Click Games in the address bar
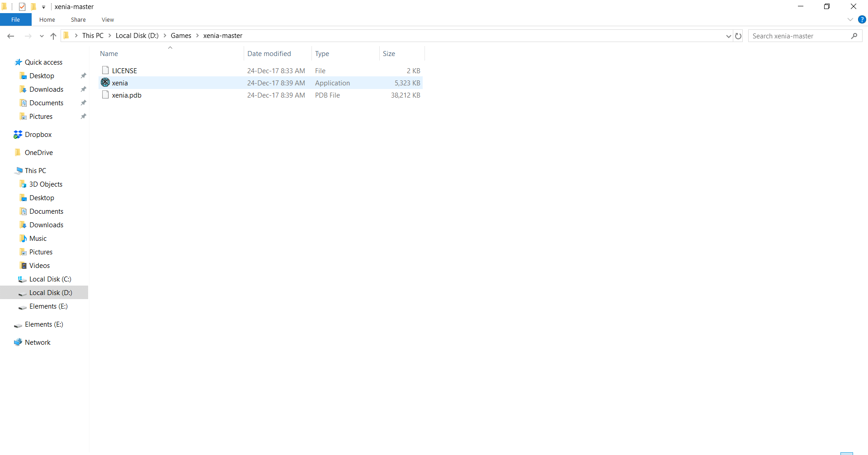The width and height of the screenshot is (868, 455). [x=181, y=36]
